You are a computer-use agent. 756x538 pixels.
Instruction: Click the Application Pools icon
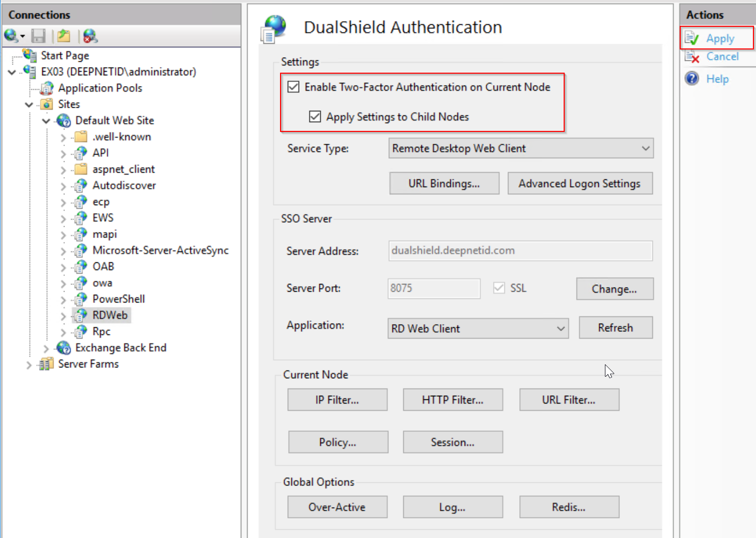[x=47, y=88]
